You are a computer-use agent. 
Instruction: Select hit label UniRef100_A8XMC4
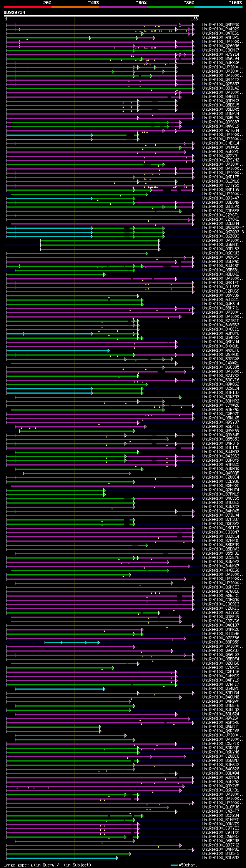(x=221, y=777)
